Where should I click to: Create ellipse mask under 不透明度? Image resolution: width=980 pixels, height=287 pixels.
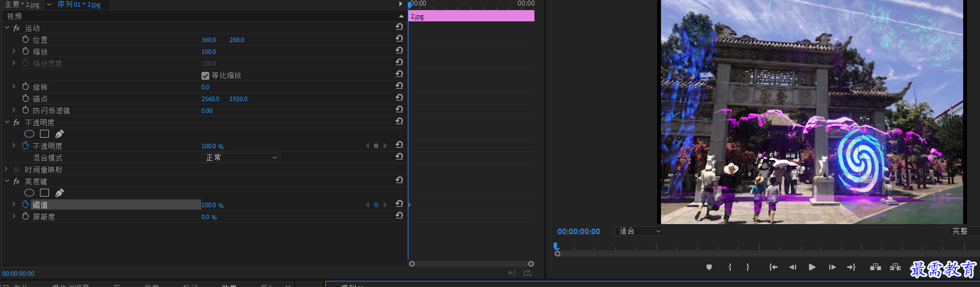coord(29,134)
